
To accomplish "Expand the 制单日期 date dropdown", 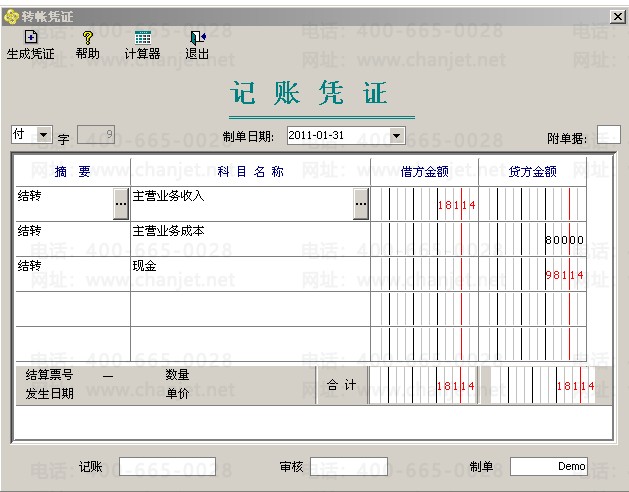I will coord(396,135).
